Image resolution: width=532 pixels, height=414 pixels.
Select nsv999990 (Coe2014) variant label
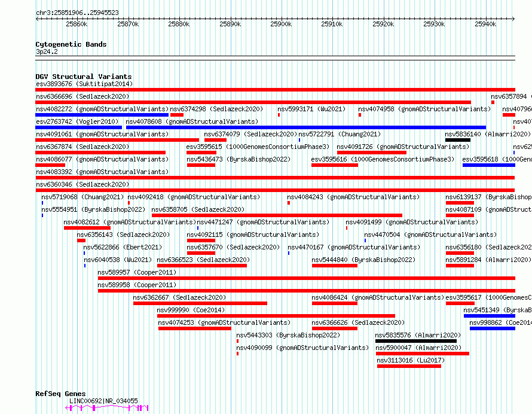pyautogui.click(x=191, y=310)
